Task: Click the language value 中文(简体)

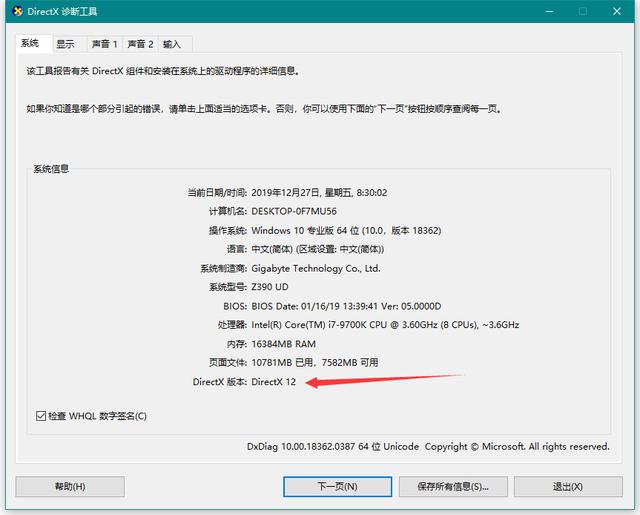Action: point(318,249)
